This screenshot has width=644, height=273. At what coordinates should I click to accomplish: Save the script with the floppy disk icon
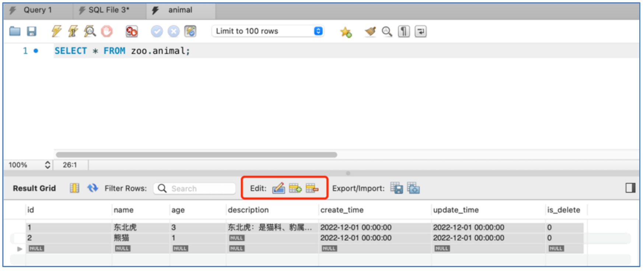coord(32,31)
